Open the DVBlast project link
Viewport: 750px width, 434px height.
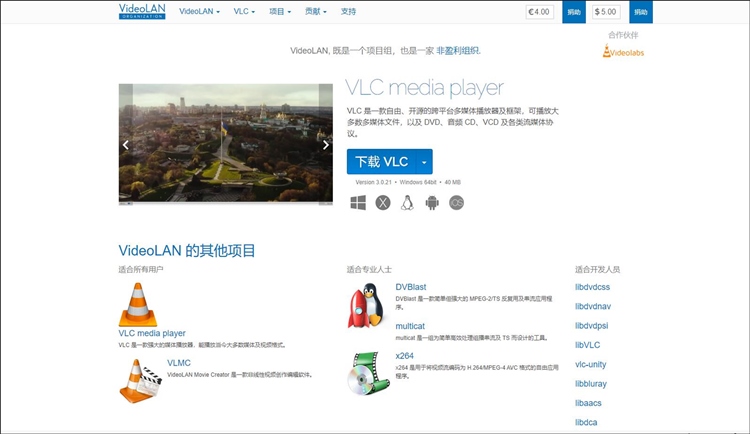coord(411,287)
